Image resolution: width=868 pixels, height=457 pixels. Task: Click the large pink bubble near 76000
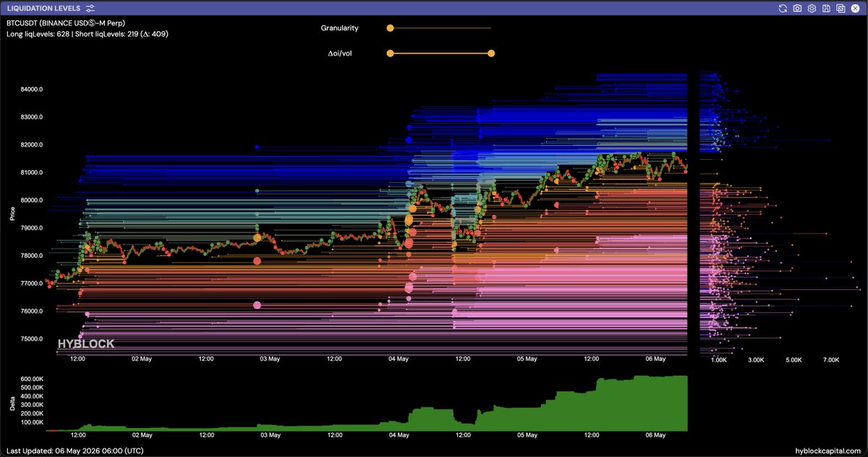[x=257, y=305]
